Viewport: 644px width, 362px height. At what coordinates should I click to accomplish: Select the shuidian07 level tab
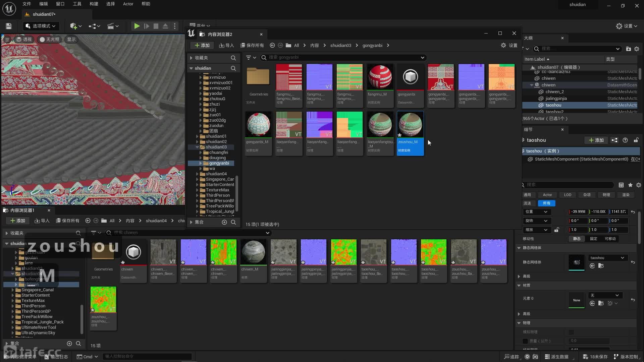pos(44,14)
